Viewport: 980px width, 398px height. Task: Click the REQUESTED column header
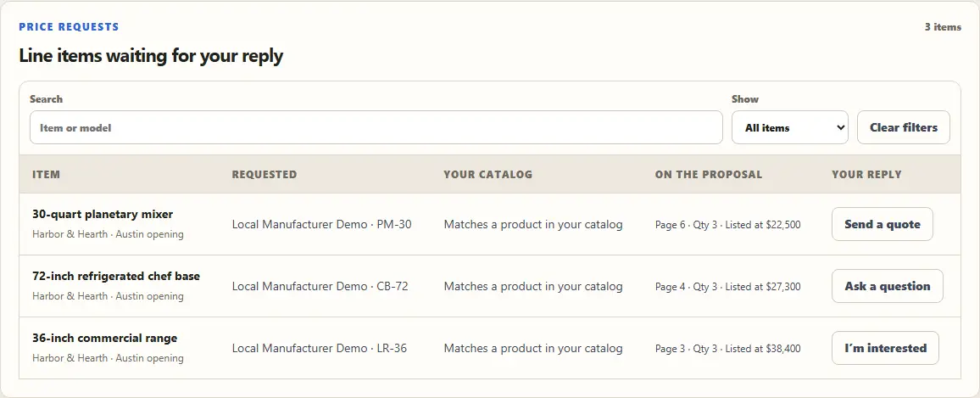pos(264,174)
